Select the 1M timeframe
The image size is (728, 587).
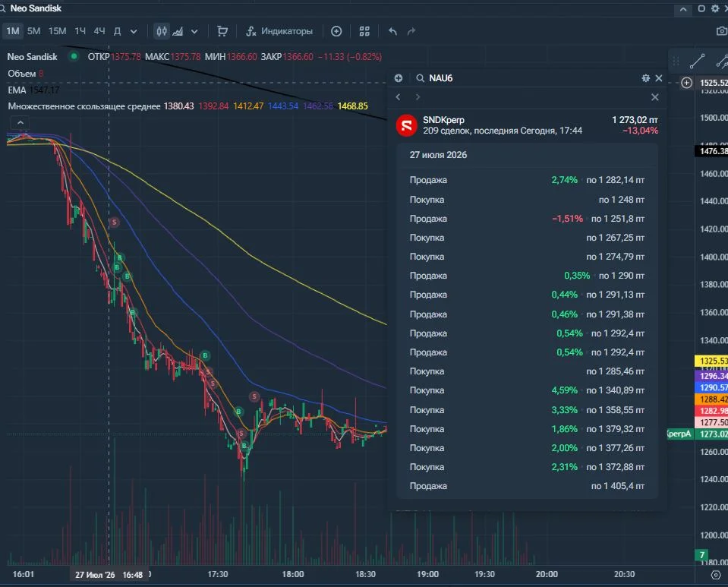pos(13,31)
